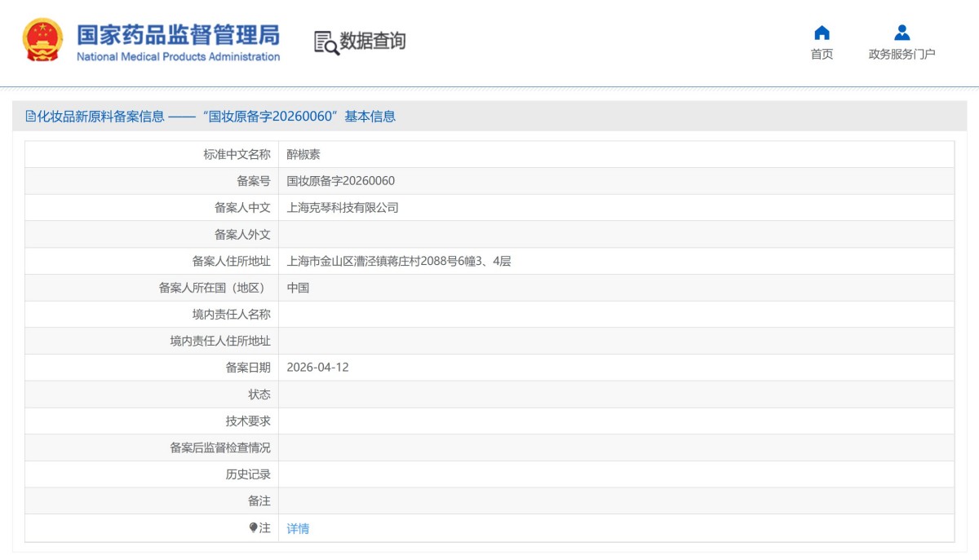Select the 上海克琴科技有限公司 company cell

343,207
